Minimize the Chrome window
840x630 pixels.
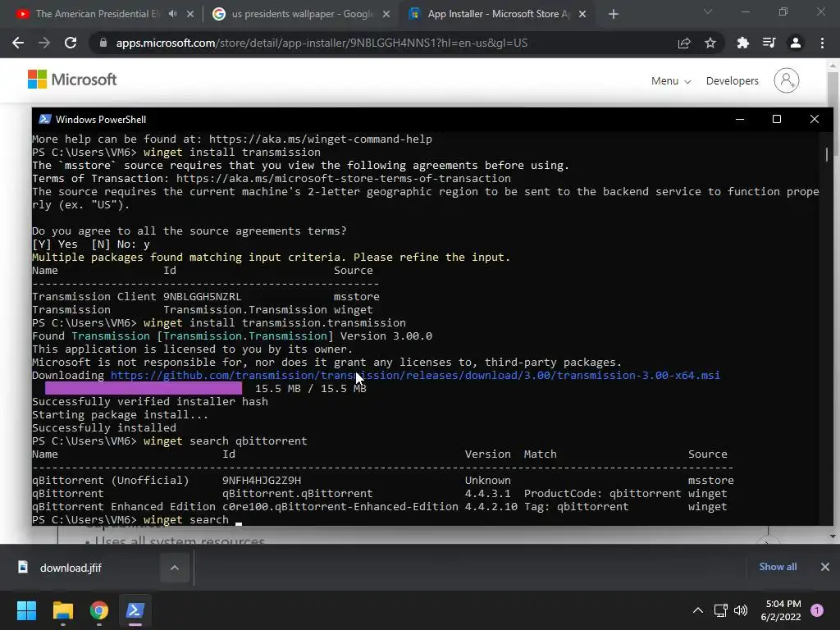click(745, 11)
